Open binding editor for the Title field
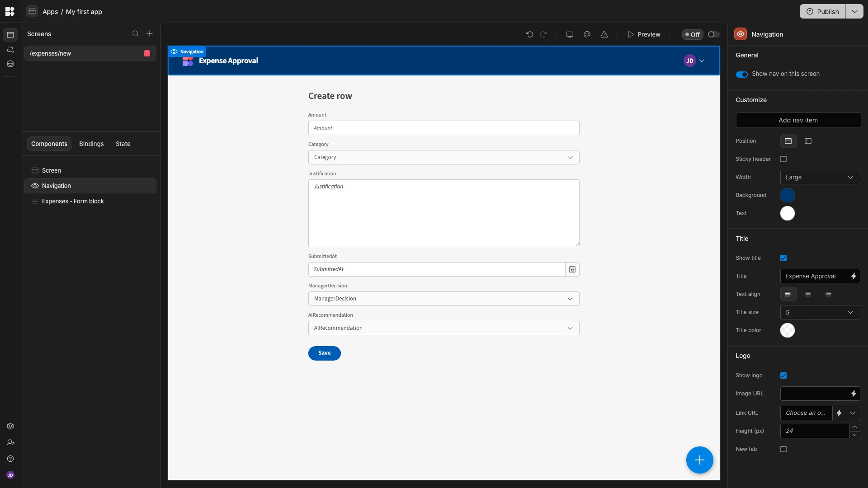868x488 pixels. [x=854, y=276]
